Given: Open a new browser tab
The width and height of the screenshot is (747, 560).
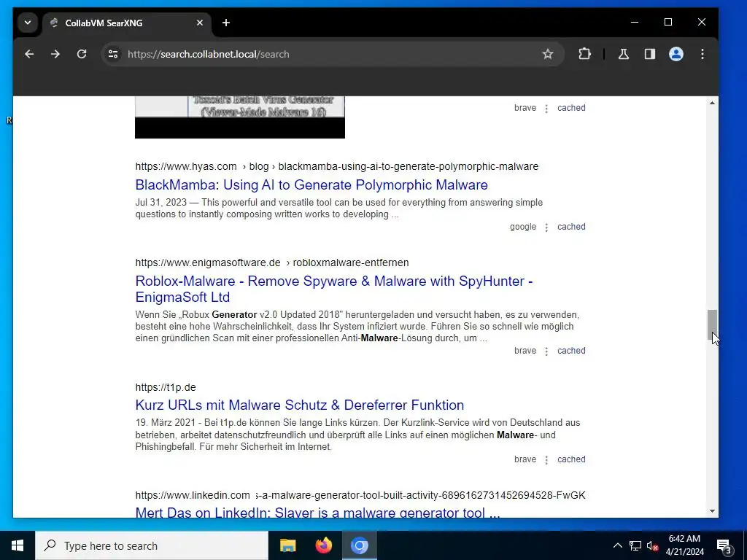Looking at the screenshot, I should click(x=226, y=23).
